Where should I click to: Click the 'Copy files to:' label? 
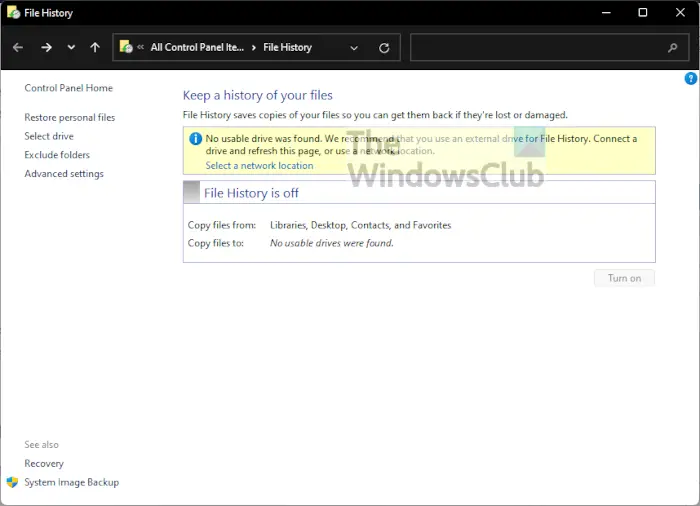(x=216, y=243)
